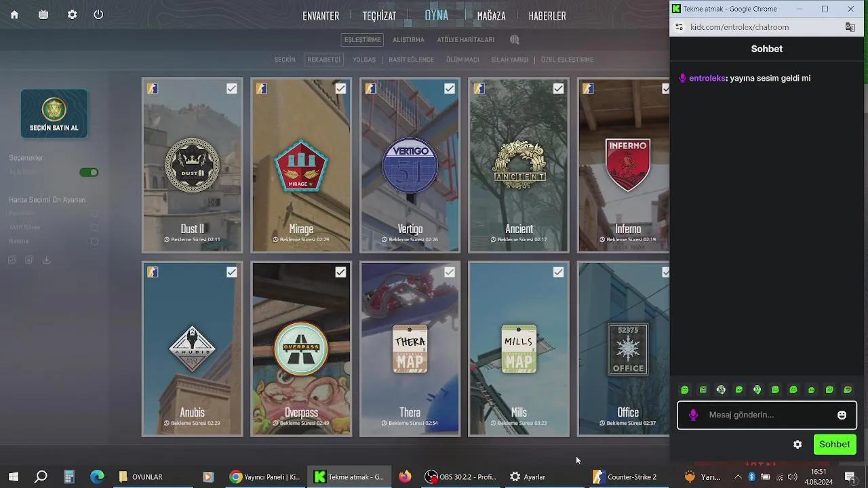This screenshot has width=868, height=488.
Task: Select the Mills map card
Action: point(519,349)
